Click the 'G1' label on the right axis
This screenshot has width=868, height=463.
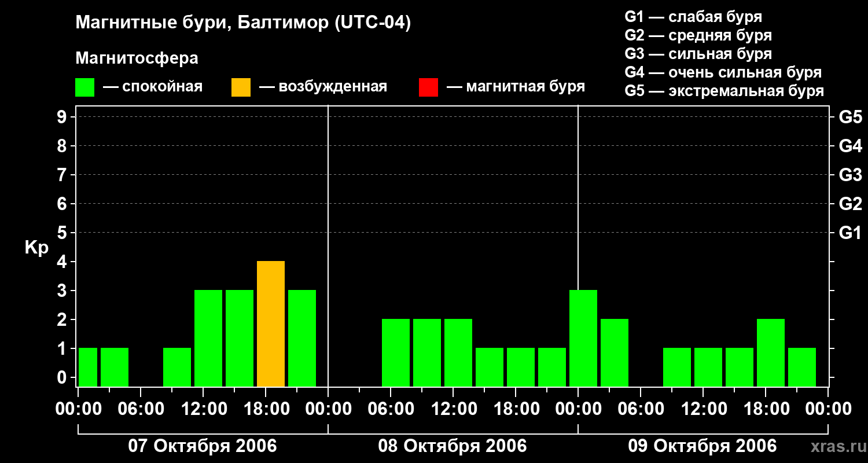(850, 233)
